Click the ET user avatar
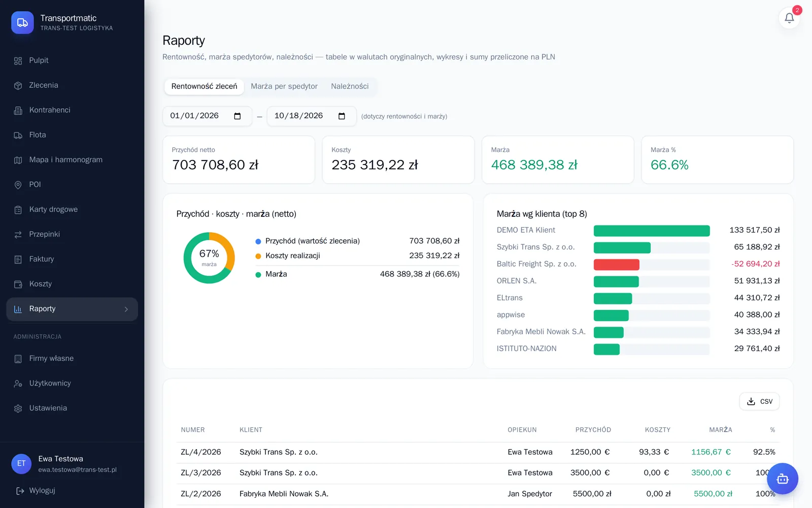Viewport: 812px width, 508px height. [x=21, y=464]
